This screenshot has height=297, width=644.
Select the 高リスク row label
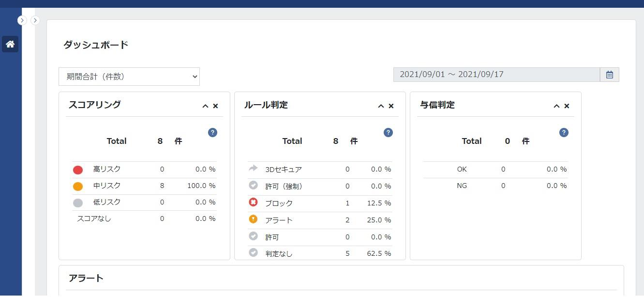click(107, 169)
